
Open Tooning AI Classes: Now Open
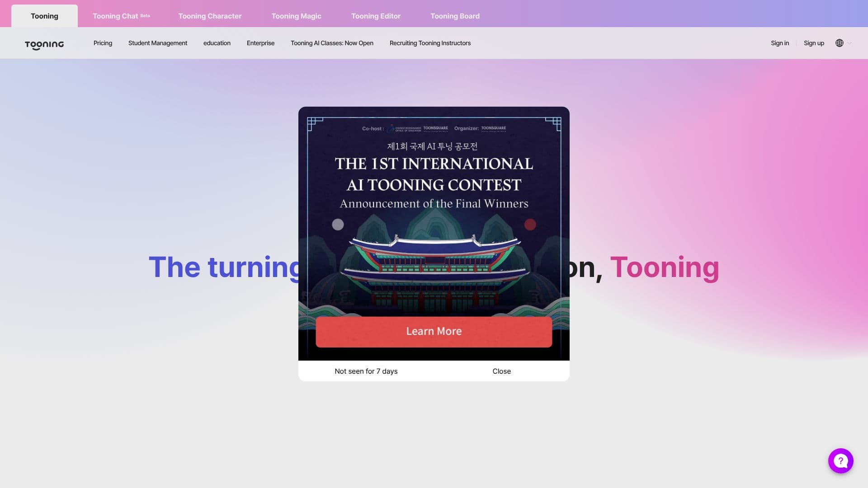[x=332, y=43]
